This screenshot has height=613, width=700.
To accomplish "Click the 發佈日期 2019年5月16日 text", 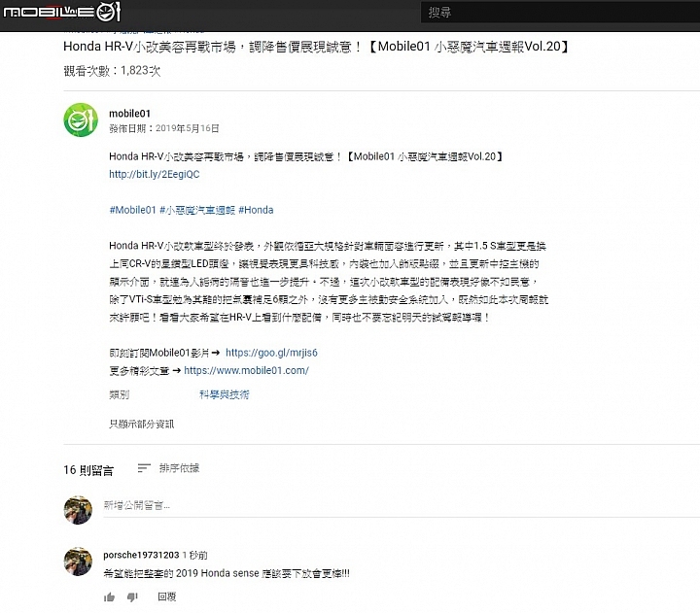I will 164,128.
